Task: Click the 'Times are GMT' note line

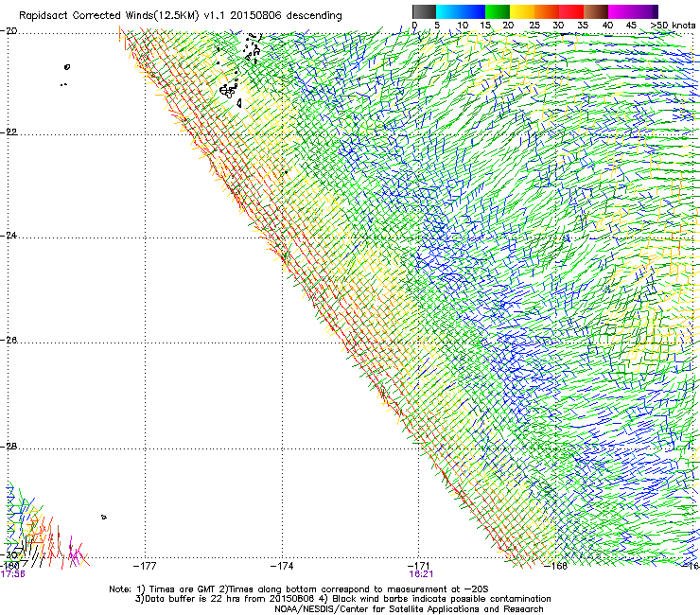Action: point(299,589)
